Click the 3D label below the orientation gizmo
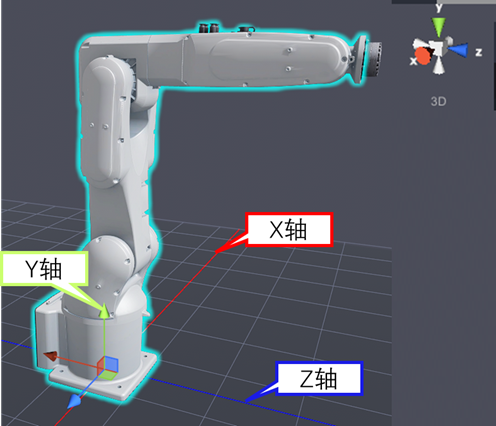Viewport: 496px width, 426px height. click(438, 101)
